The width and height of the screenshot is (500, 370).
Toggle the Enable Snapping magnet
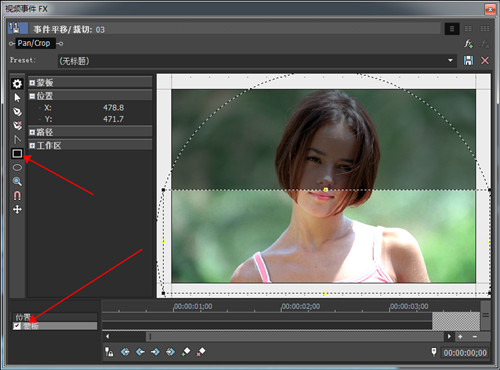(17, 195)
